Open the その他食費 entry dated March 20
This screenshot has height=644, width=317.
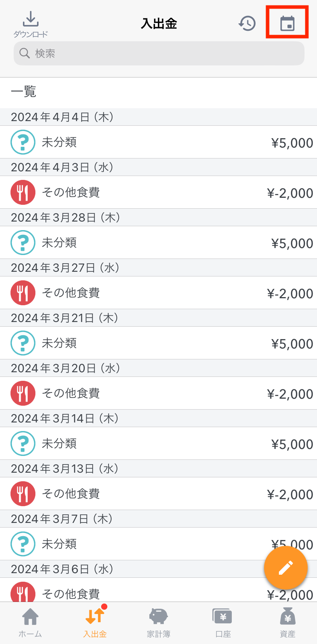[158, 393]
